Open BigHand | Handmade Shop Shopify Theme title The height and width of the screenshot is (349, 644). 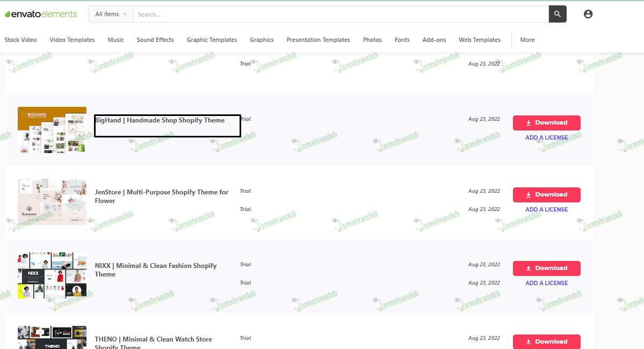point(160,120)
